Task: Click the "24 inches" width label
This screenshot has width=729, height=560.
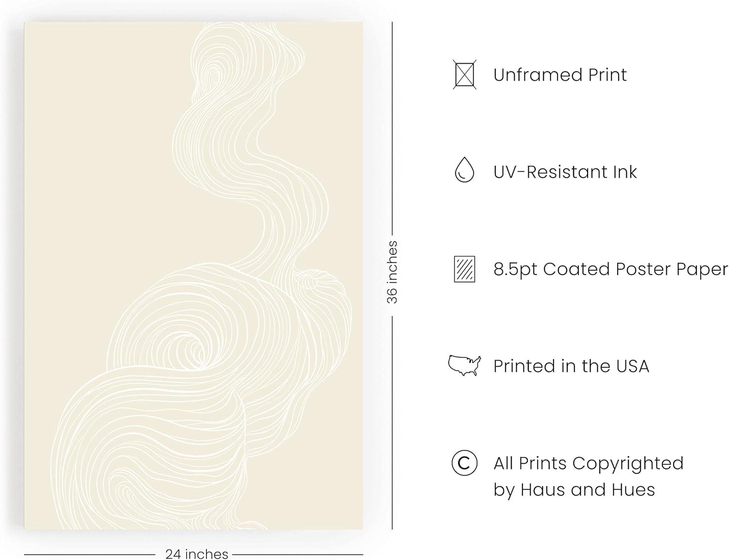Action: coord(196,554)
